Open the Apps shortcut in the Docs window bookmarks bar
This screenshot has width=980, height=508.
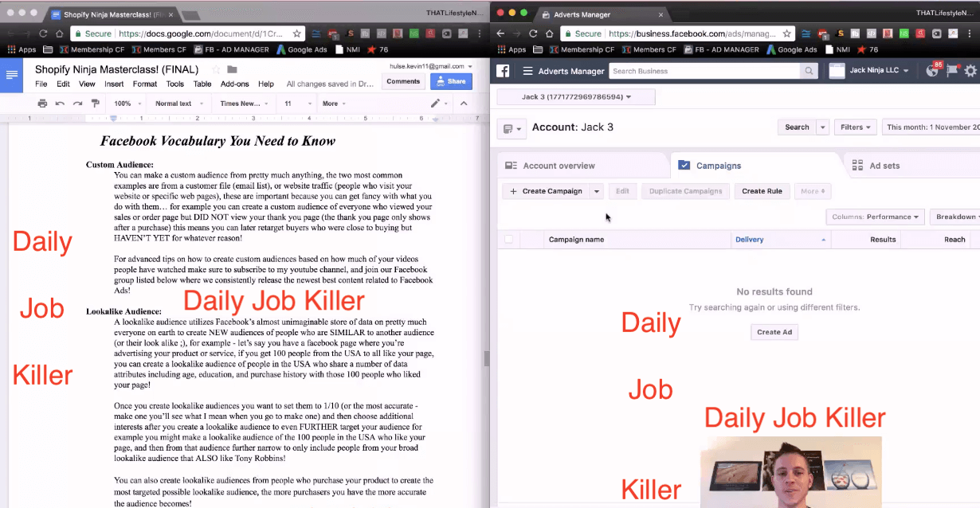(x=22, y=49)
